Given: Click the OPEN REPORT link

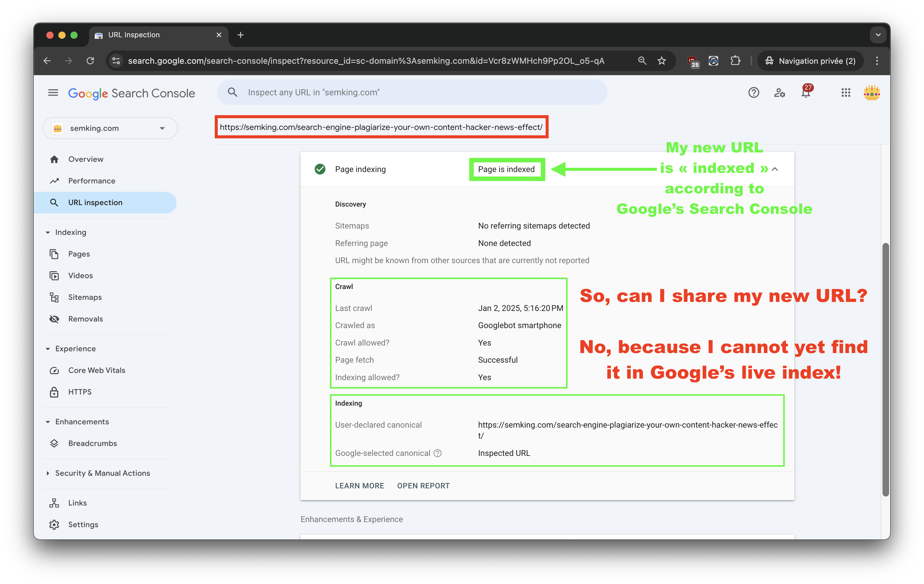Looking at the screenshot, I should click(x=423, y=486).
